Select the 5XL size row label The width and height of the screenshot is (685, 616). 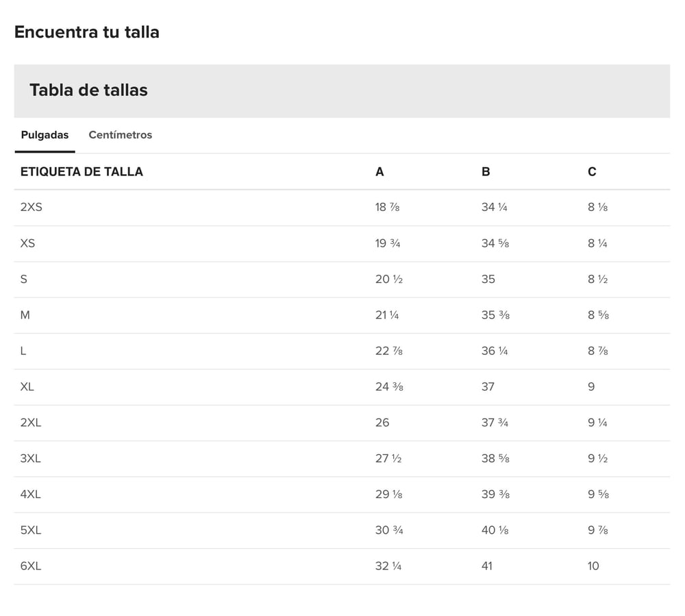[31, 530]
